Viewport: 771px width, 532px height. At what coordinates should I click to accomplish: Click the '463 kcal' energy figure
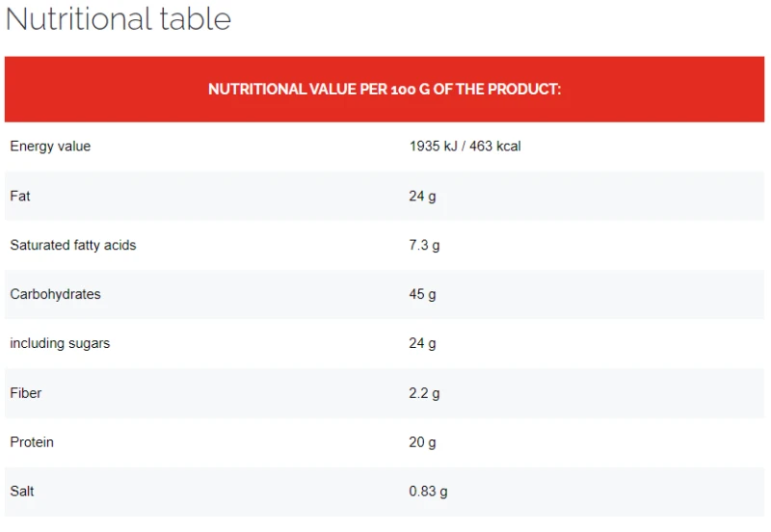pyautogui.click(x=495, y=146)
